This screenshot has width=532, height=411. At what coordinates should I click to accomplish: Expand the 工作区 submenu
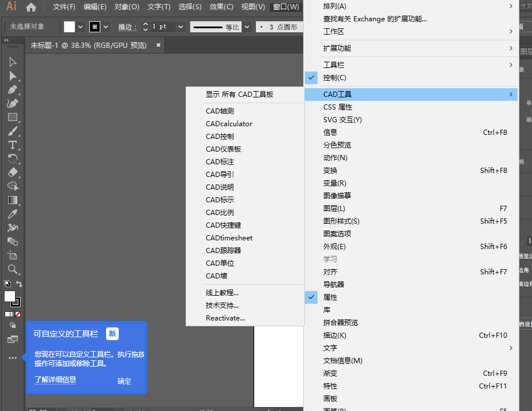411,32
